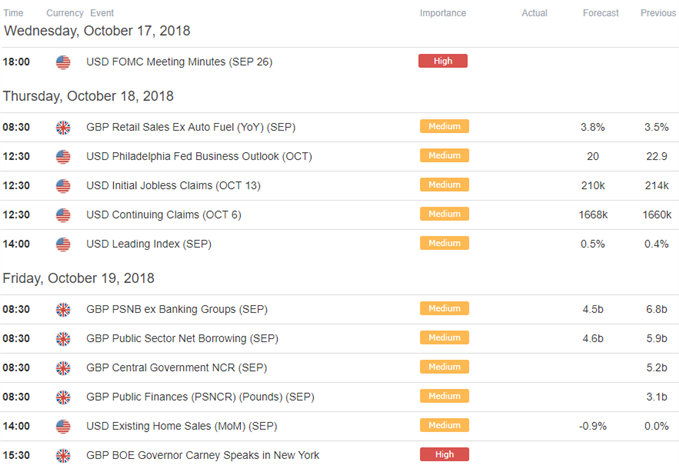This screenshot has width=679, height=468.
Task: Click the Medium badge for Philadelphia Fed Business Outlook
Action: (x=444, y=155)
